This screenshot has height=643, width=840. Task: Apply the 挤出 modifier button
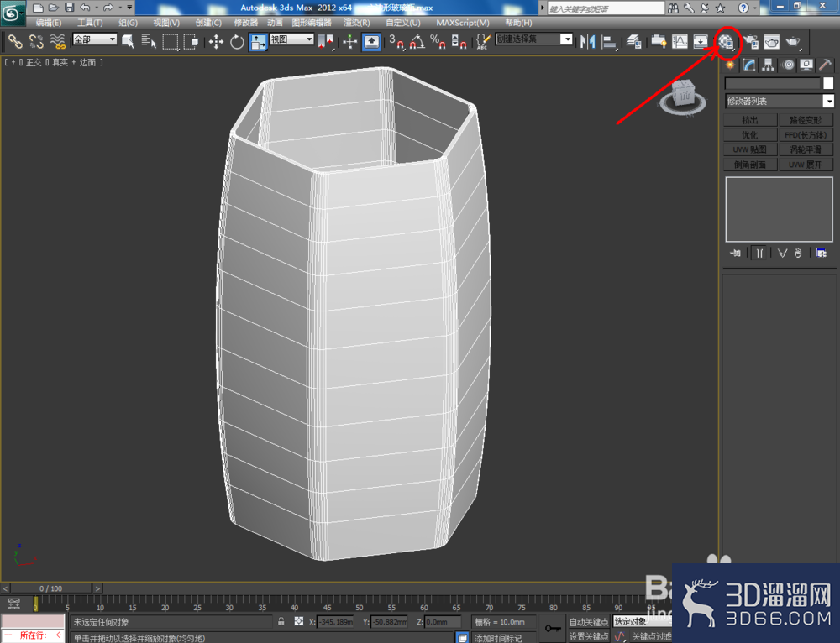pyautogui.click(x=750, y=120)
